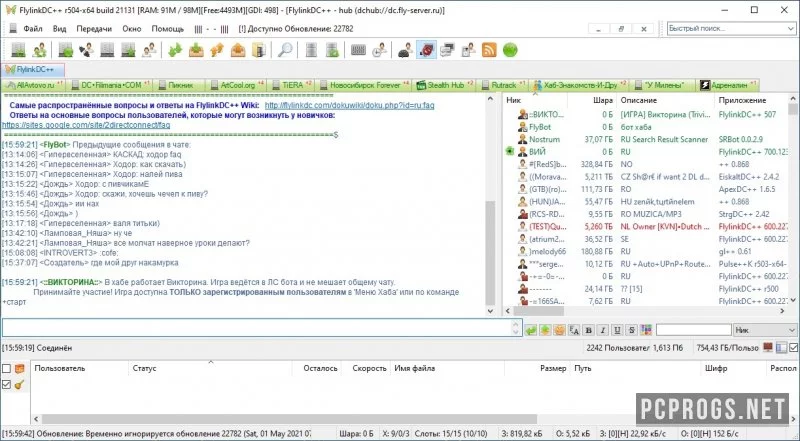Image resolution: width=800 pixels, height=441 pixels.
Task: Open the Вид menu
Action: click(60, 29)
